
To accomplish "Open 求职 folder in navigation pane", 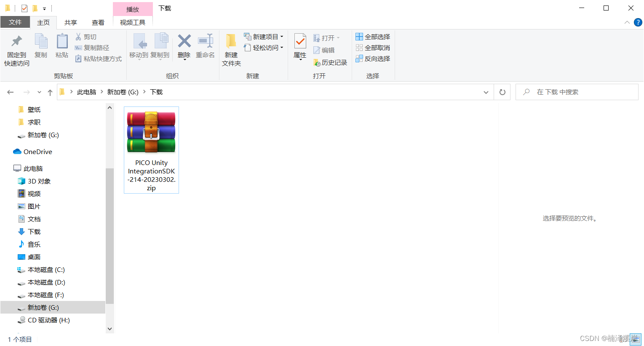I will click(x=34, y=122).
